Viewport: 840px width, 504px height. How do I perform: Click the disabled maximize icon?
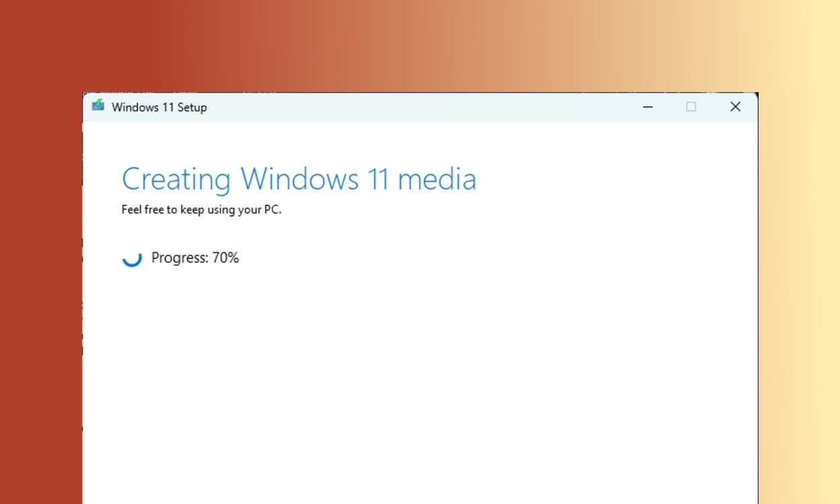pyautogui.click(x=691, y=107)
